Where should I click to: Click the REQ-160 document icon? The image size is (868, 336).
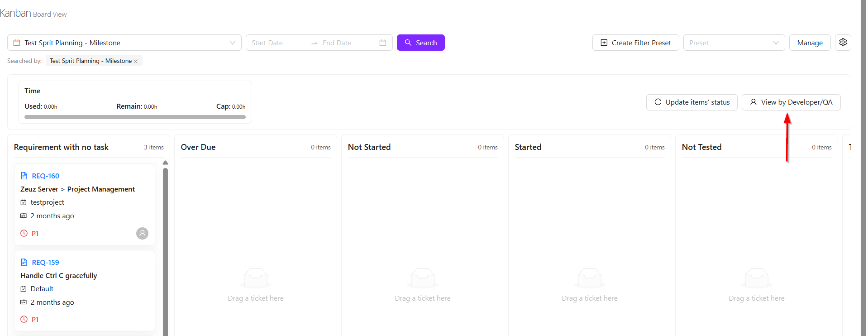pyautogui.click(x=24, y=176)
